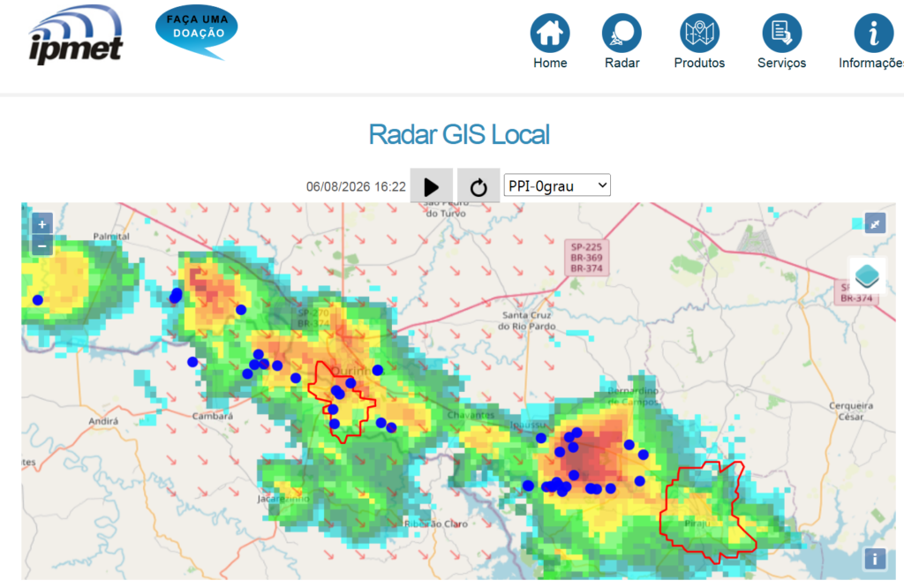Viewport: 904px width, 588px height.
Task: Click the Andirá map label
Action: coord(103,421)
